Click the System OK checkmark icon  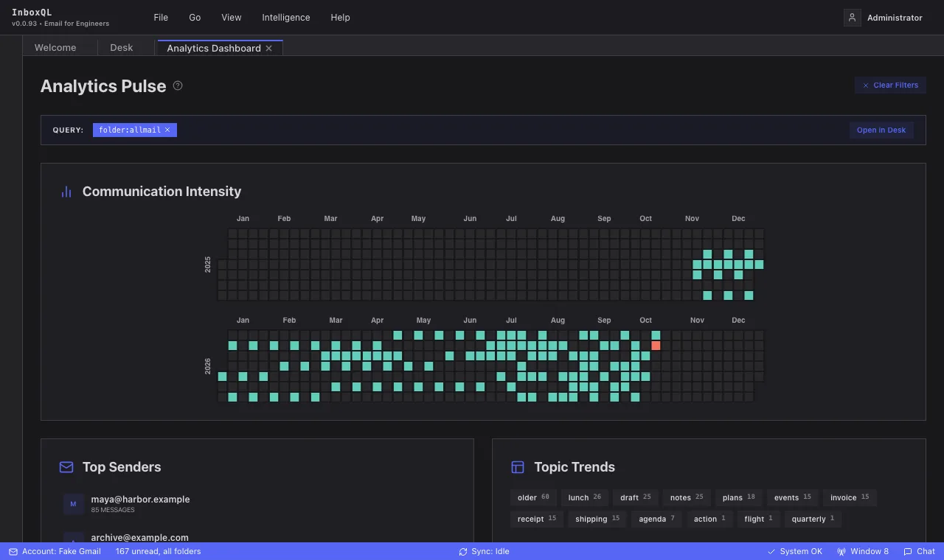tap(771, 551)
